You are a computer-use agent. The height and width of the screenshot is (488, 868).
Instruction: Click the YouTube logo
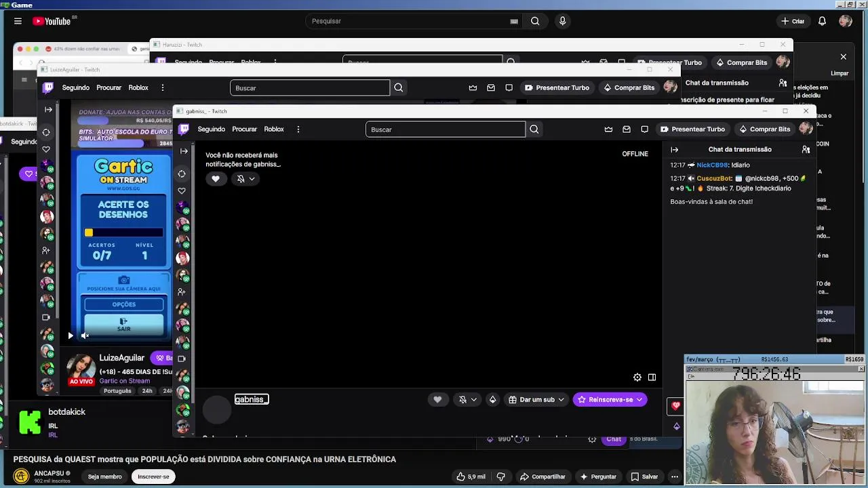(52, 21)
